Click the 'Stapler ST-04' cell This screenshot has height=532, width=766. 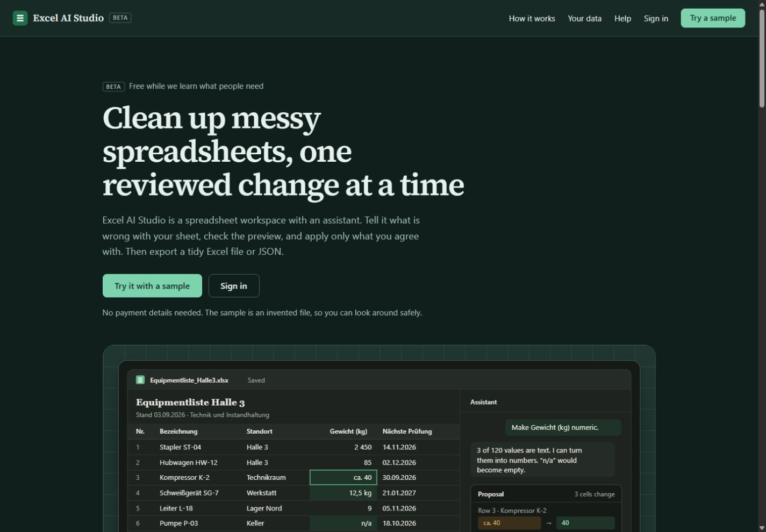[180, 447]
